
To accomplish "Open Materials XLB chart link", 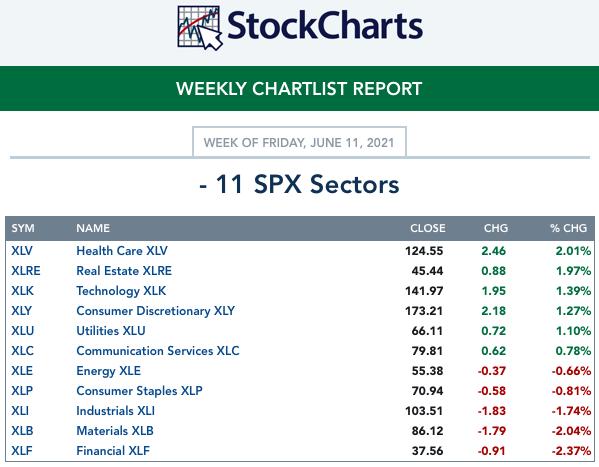I will [115, 431].
